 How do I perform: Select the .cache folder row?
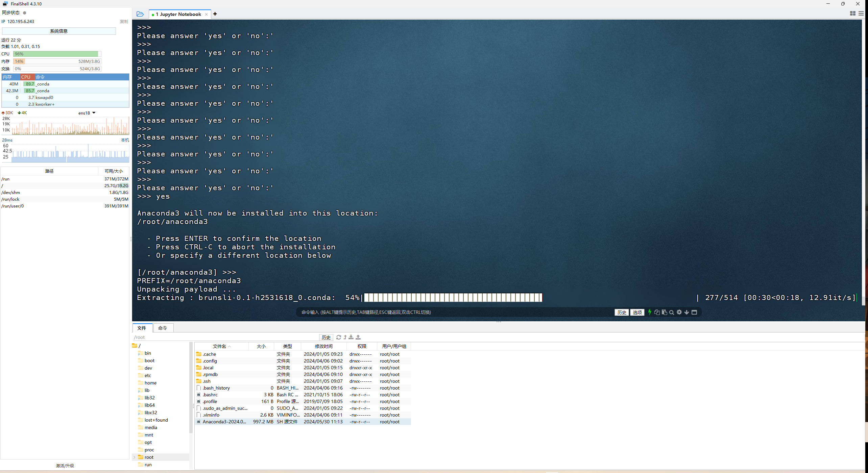point(303,354)
